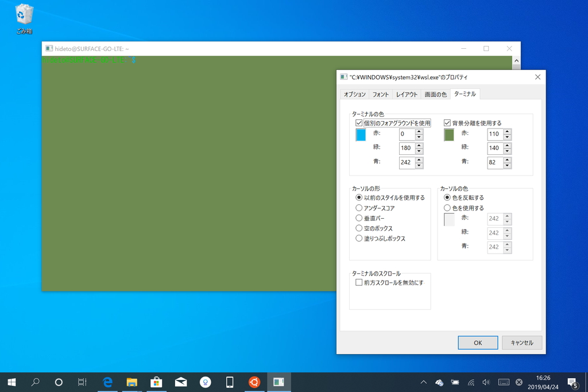The height and width of the screenshot is (392, 588).
Task: Click the green background color swatch
Action: 448,135
